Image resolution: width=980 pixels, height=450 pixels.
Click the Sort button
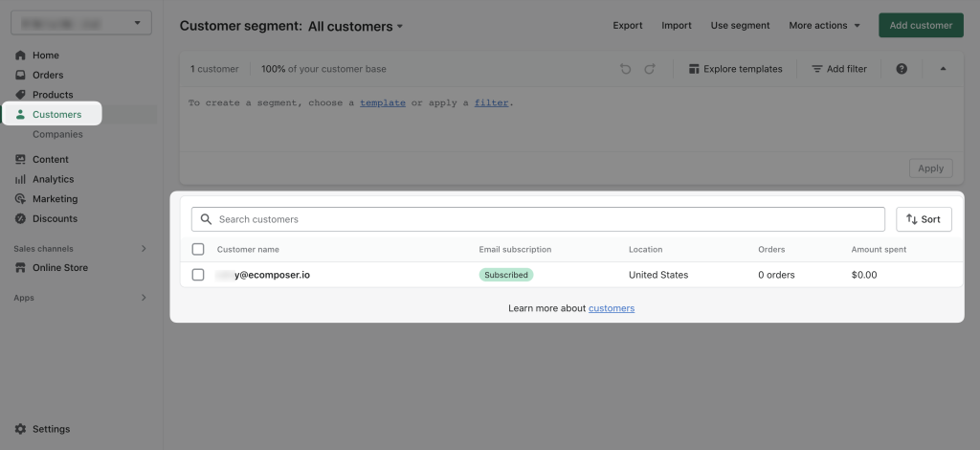[924, 219]
